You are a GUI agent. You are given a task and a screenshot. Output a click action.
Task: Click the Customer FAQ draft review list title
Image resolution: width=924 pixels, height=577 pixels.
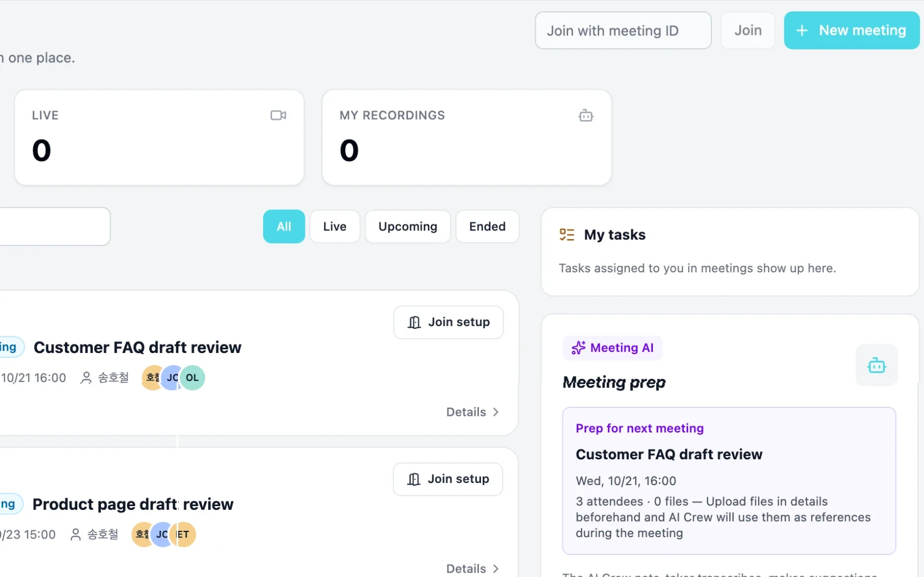point(137,348)
